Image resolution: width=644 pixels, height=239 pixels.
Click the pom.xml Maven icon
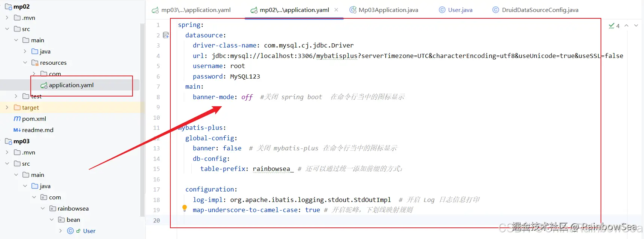pos(17,119)
